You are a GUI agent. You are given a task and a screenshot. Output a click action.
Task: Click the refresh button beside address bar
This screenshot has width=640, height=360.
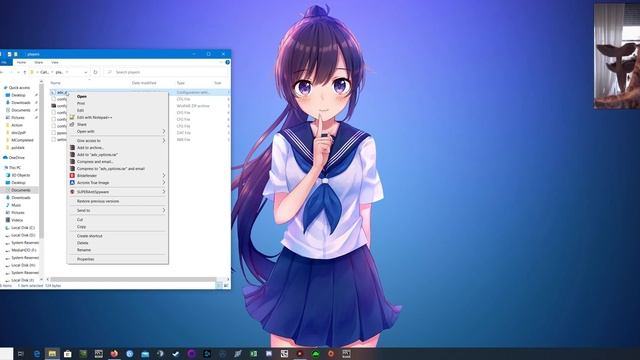click(x=96, y=72)
